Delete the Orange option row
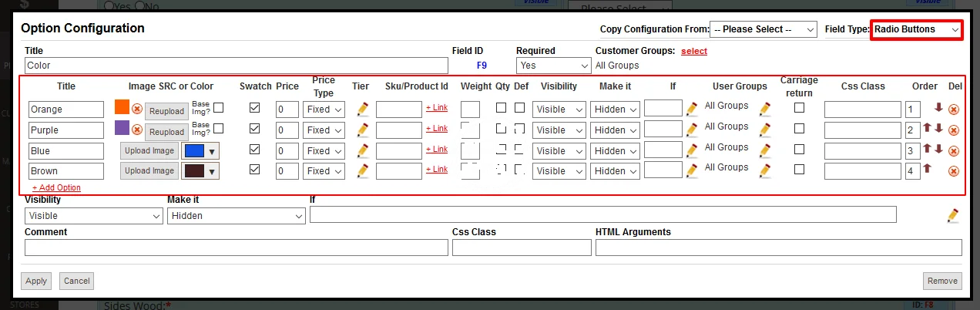This screenshot has height=310, width=980. (953, 110)
